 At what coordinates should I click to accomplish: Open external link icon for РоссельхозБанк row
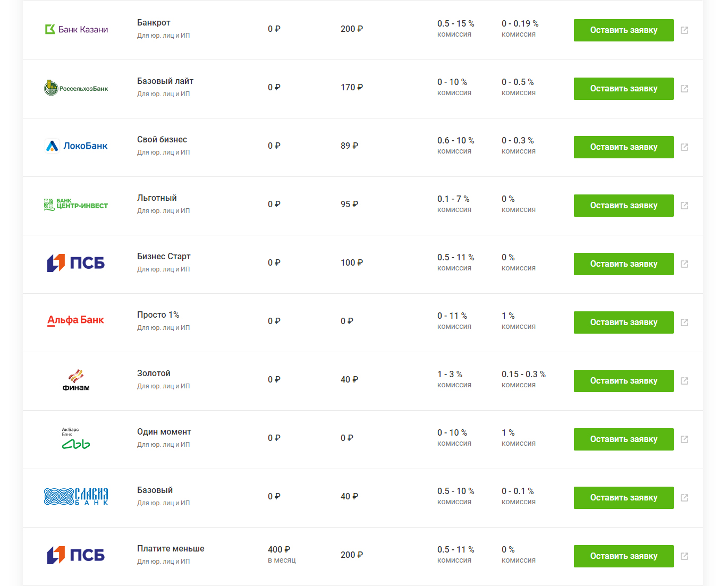tap(684, 89)
